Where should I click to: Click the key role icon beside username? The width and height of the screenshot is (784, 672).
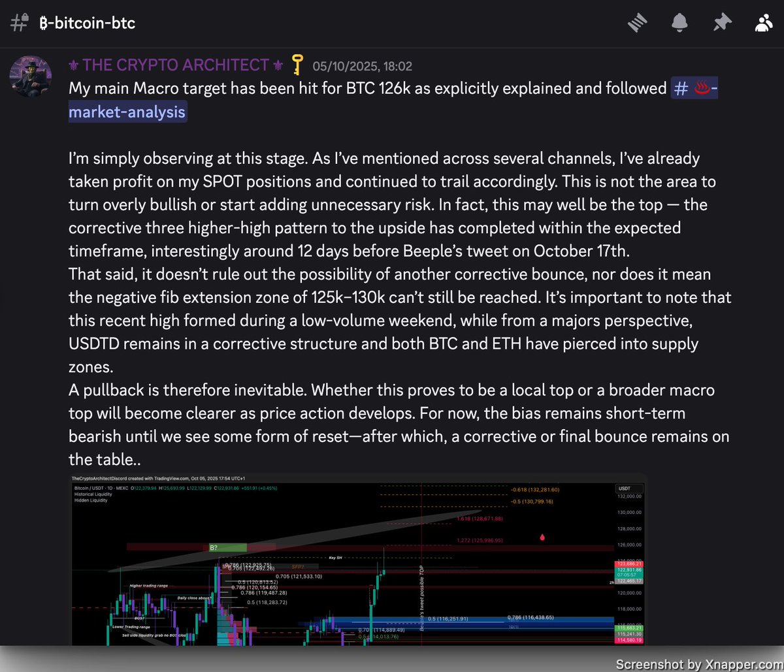[x=297, y=65]
